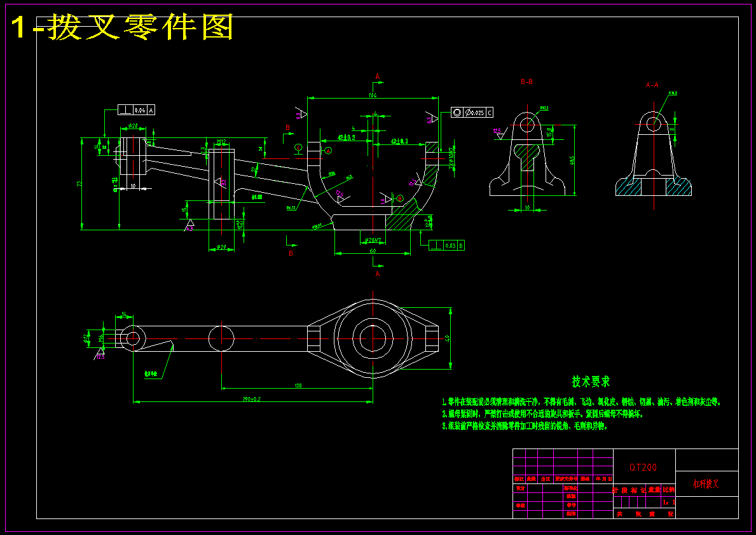
Task: Click the hatched section in A-A view
Action: coord(629,186)
